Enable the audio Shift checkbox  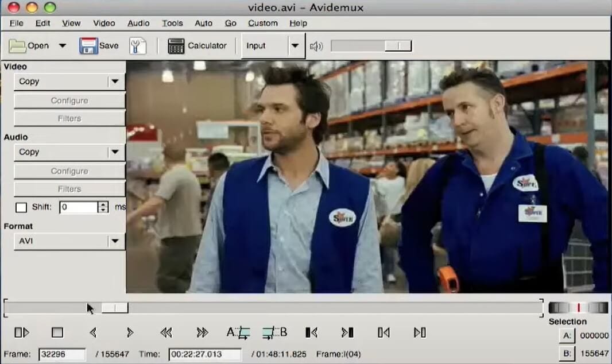click(21, 207)
